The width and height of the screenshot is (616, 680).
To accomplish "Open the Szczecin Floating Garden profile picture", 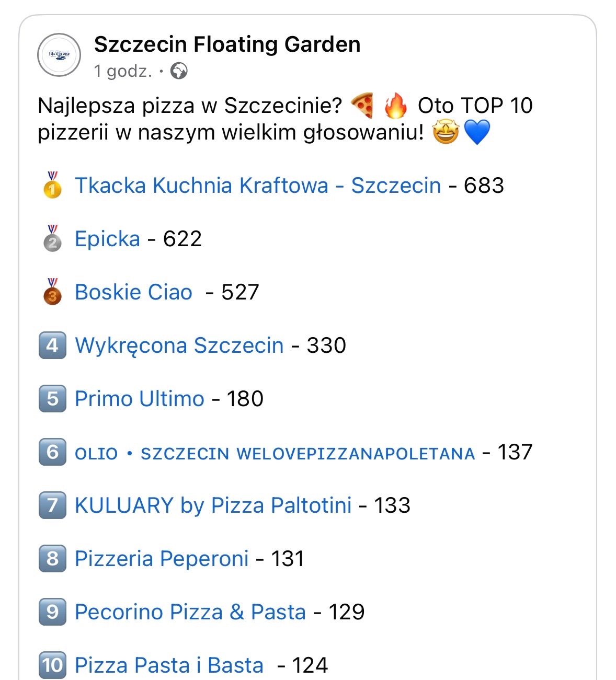I will pos(59,55).
